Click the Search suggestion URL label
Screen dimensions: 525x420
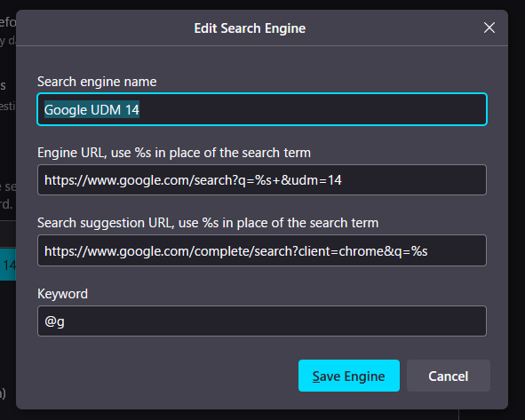point(208,223)
